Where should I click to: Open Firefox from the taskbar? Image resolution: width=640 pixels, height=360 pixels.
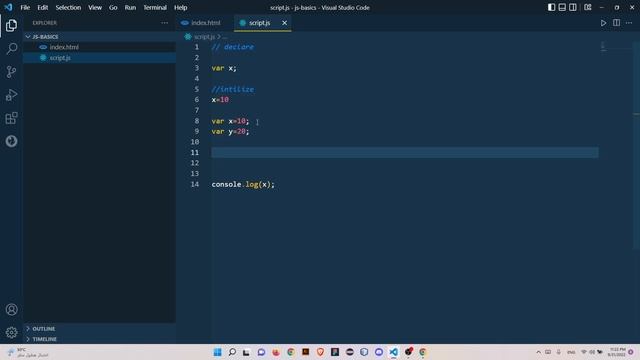click(276, 352)
